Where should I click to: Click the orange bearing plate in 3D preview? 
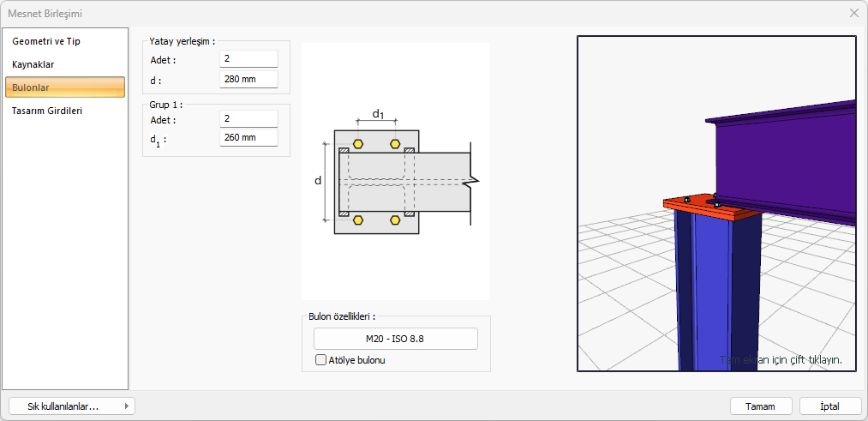coord(690,206)
